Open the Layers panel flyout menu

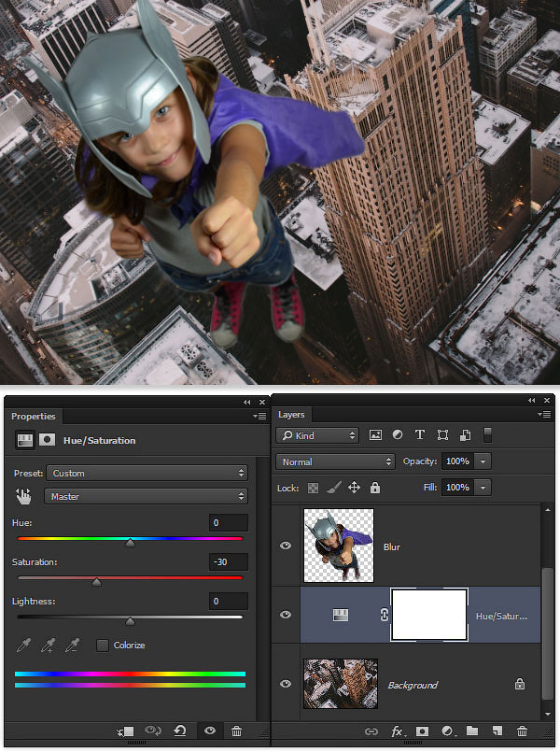[544, 414]
